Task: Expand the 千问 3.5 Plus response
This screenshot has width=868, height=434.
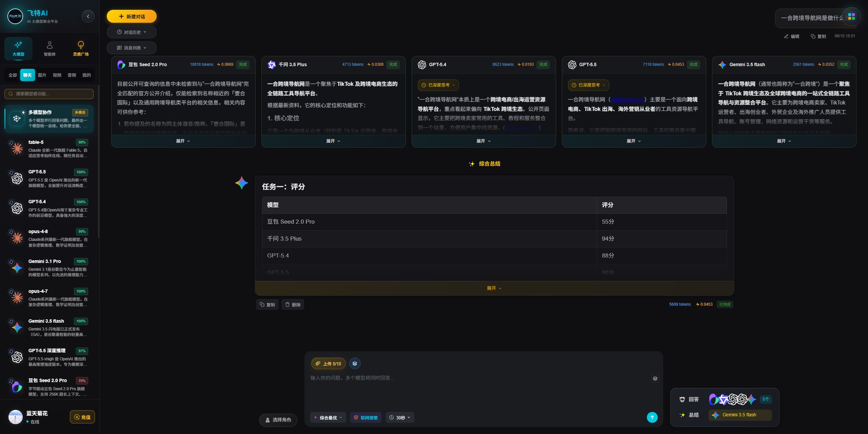Action: click(333, 141)
